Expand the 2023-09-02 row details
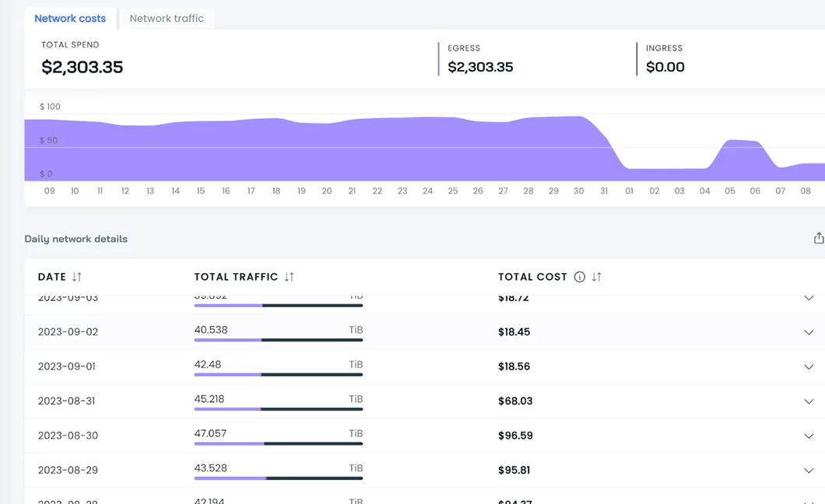The width and height of the screenshot is (825, 504). tap(809, 332)
